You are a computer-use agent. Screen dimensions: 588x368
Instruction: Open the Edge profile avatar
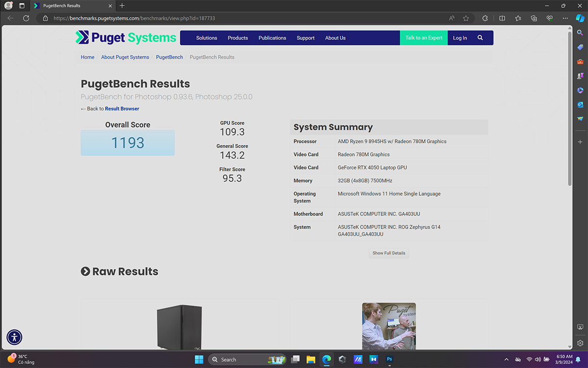pyautogui.click(x=8, y=5)
